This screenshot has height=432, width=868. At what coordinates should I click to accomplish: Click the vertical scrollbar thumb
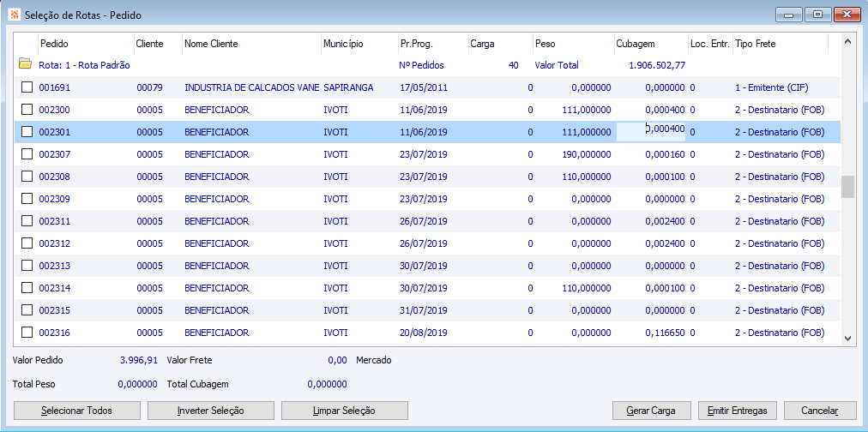pos(847,187)
